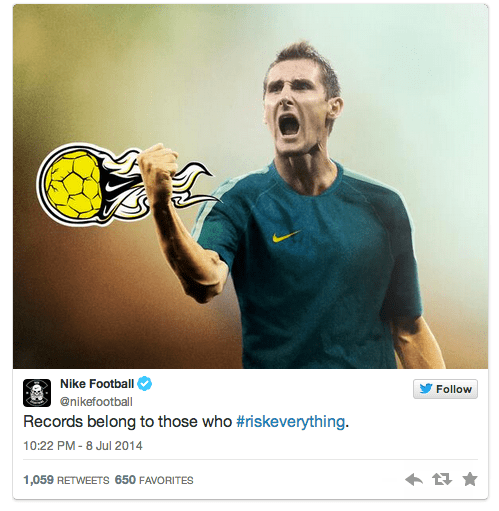
Task: Click the Twitter bird in Follow button
Action: (x=426, y=389)
